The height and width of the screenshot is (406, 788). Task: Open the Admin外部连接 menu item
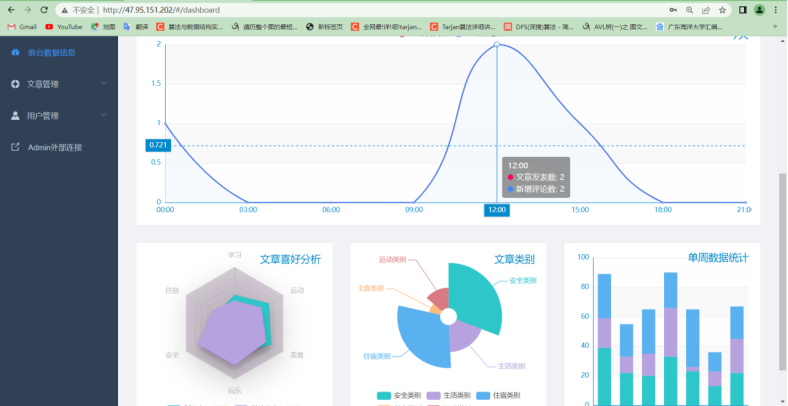(54, 147)
